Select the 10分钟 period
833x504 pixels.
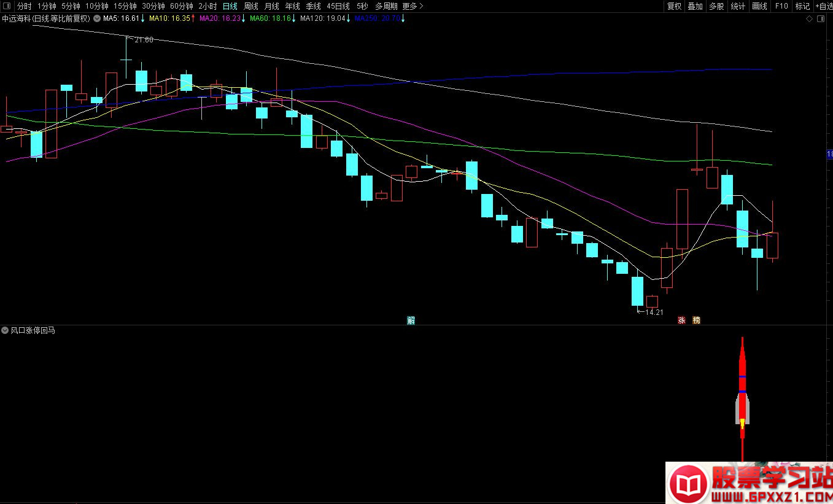pos(97,6)
